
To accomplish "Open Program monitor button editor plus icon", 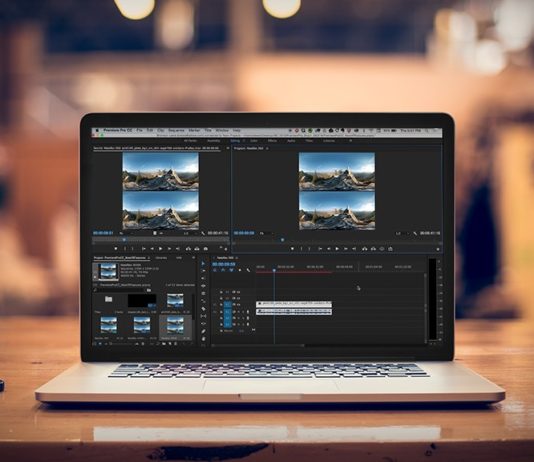I will 438,249.
